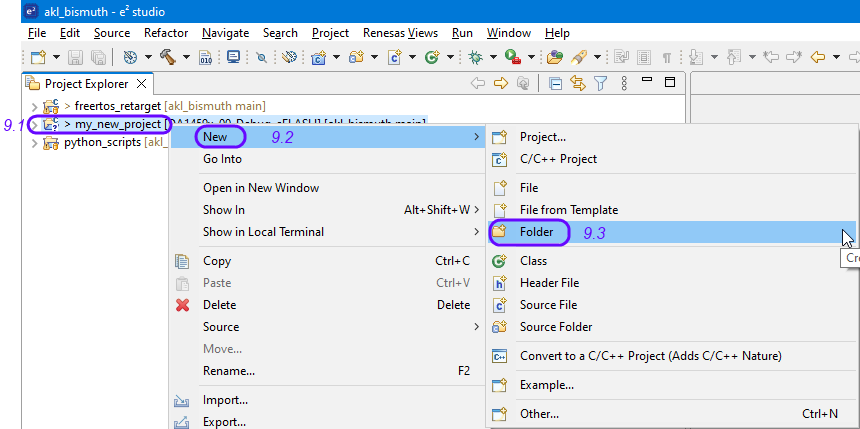Click the Search flashlight icon
This screenshot has height=429, width=860.
(x=579, y=57)
